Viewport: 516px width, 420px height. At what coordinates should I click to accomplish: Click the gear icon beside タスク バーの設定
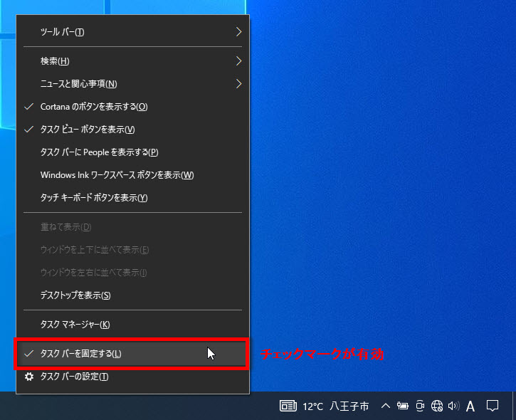[x=28, y=377]
